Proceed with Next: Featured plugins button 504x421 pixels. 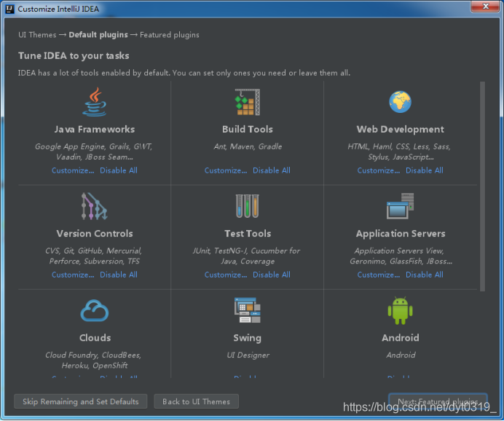(438, 402)
